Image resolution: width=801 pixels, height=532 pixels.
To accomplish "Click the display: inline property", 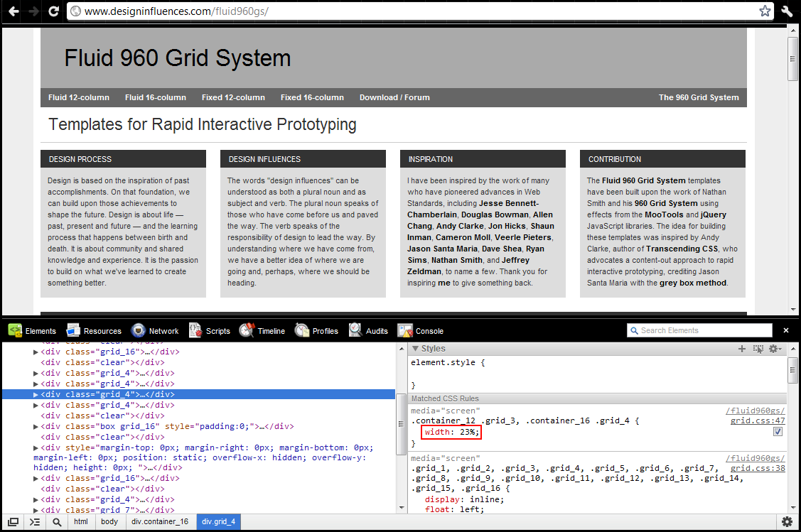I will [x=464, y=499].
